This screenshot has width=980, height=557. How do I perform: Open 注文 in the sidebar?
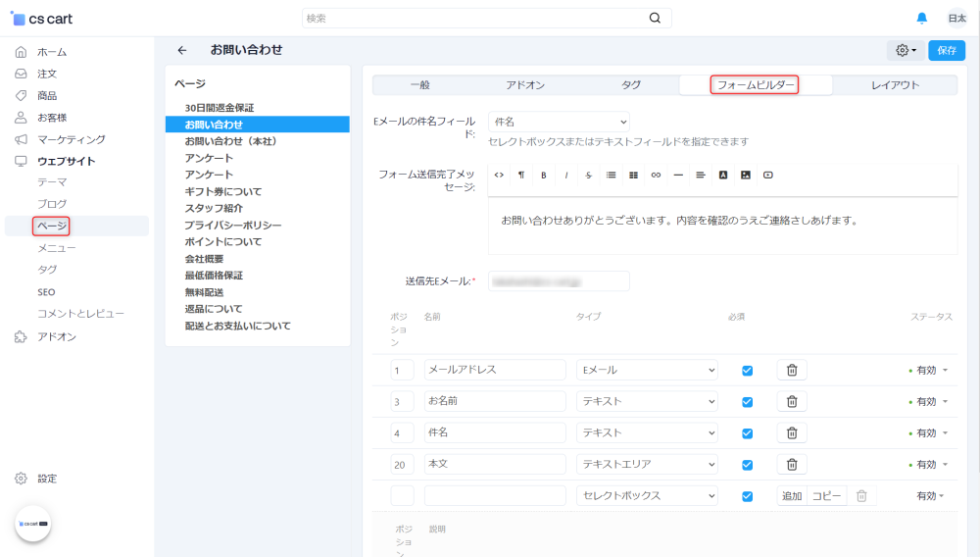coord(47,74)
